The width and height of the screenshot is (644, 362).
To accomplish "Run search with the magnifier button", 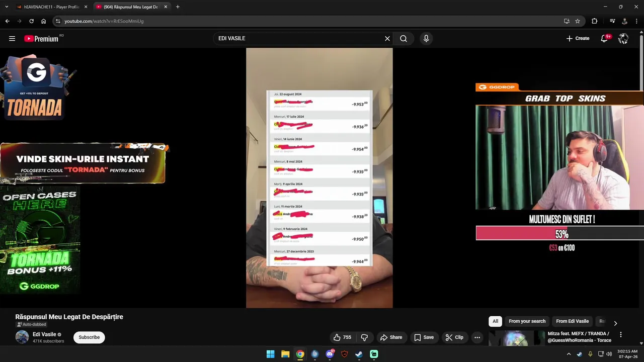I will click(x=404, y=39).
